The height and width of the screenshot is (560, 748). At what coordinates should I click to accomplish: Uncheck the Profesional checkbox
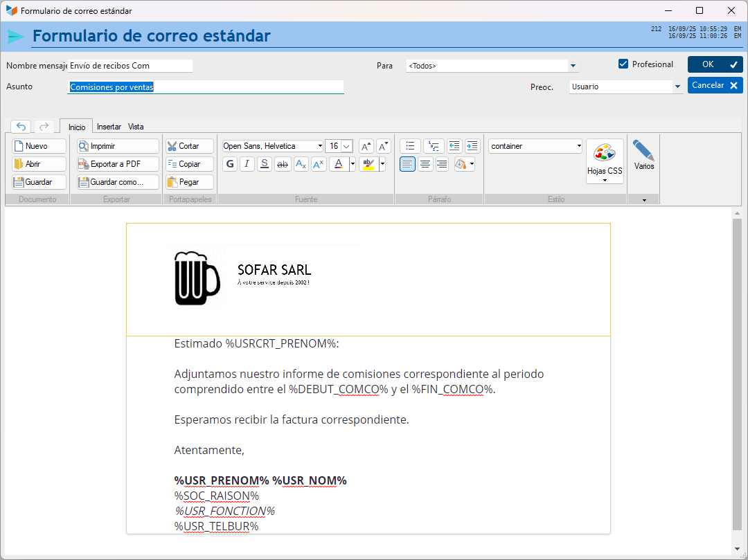623,64
